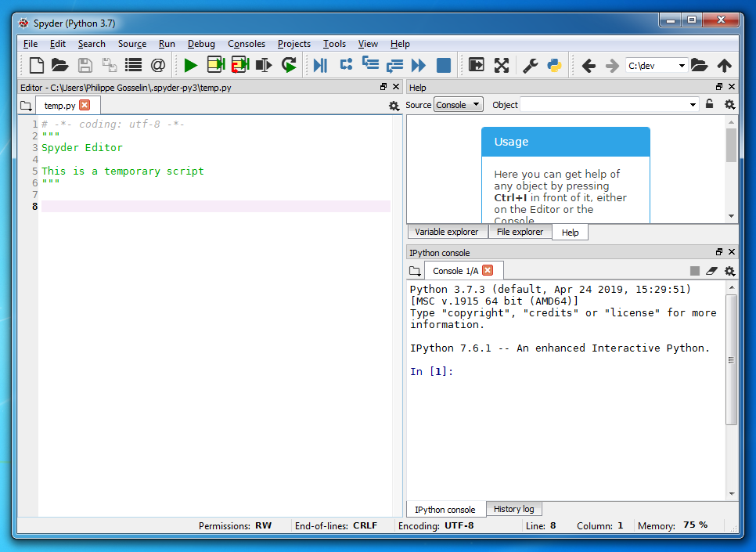Click the IPython console vertical scrollbar

click(x=732, y=360)
